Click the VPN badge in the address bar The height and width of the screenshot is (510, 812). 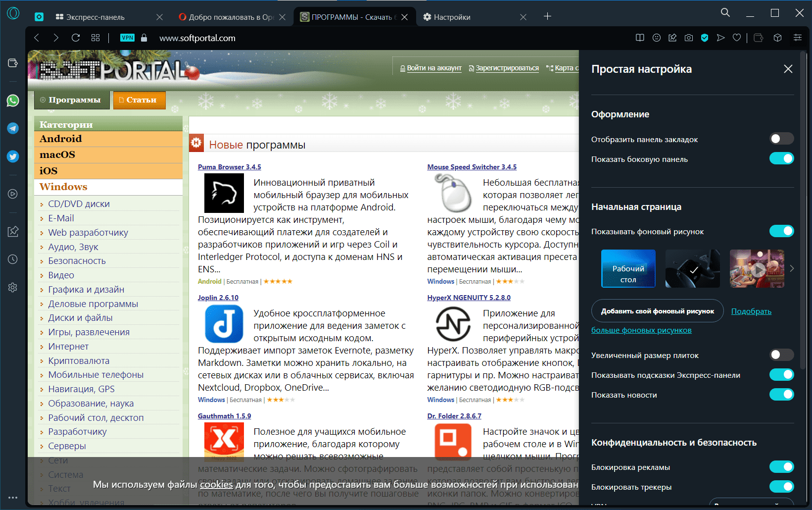(127, 38)
